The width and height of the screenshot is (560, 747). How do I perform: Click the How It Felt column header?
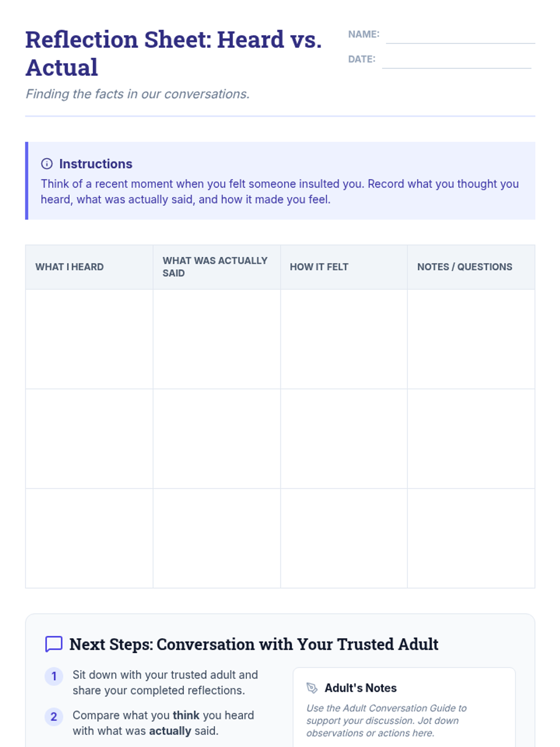coord(319,267)
